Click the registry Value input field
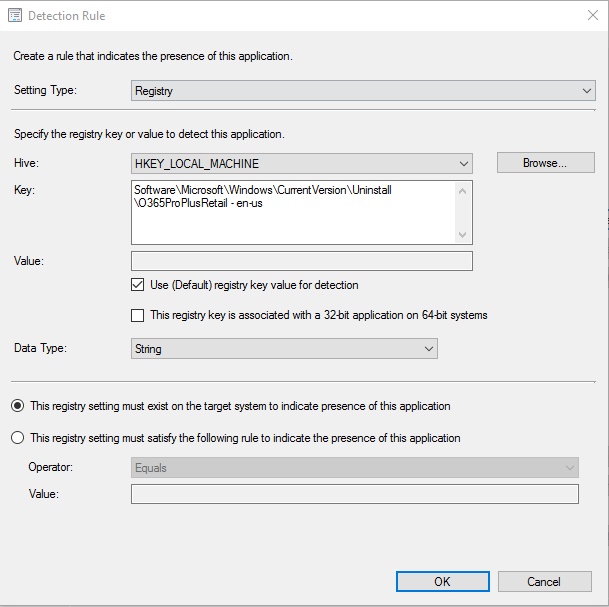 pyautogui.click(x=301, y=262)
